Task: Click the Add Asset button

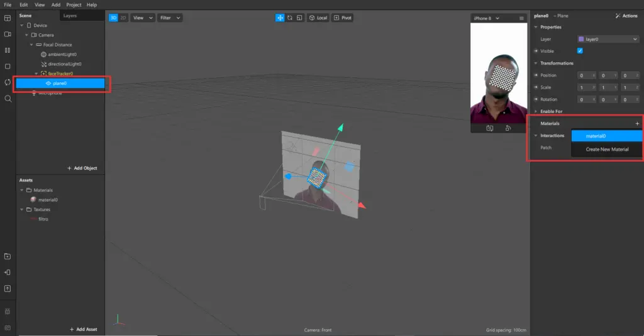Action: click(83, 329)
